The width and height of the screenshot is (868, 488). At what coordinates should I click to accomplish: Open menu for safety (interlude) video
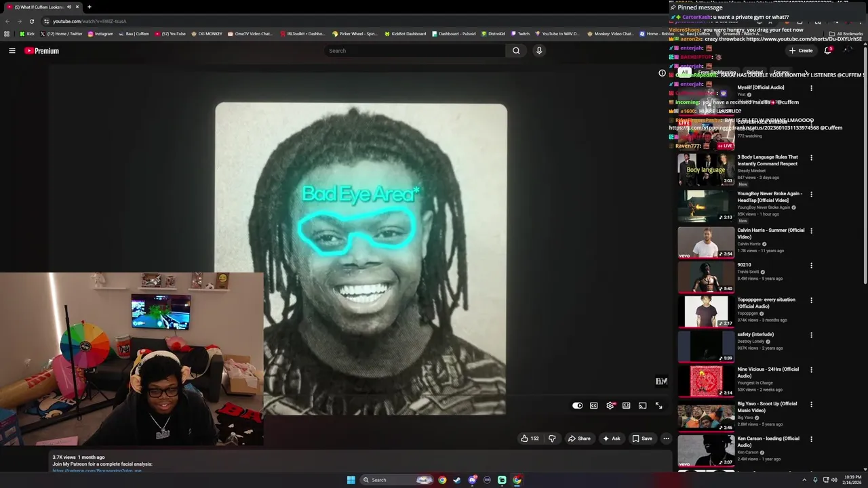pos(811,335)
